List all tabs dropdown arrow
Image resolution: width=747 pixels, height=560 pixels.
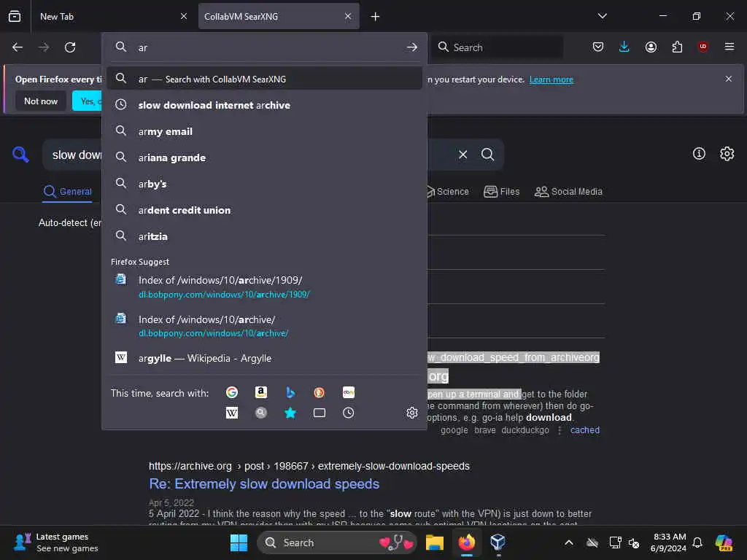[602, 16]
